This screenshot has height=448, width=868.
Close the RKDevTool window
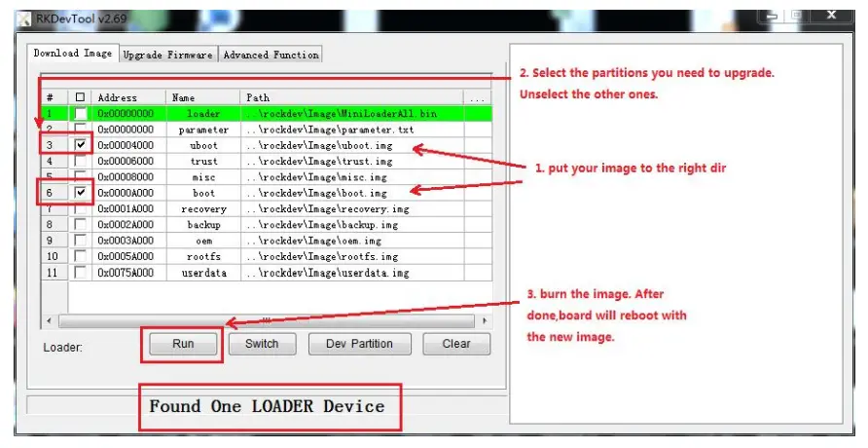coord(832,16)
